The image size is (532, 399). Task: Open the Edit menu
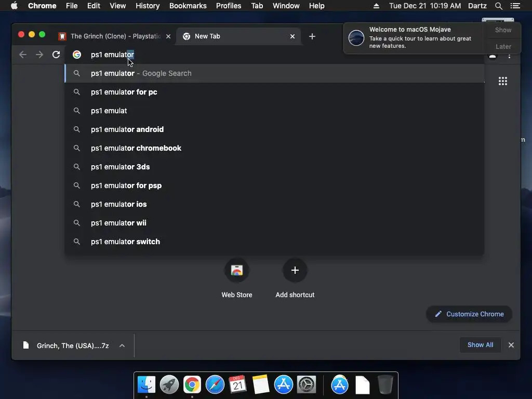[94, 6]
